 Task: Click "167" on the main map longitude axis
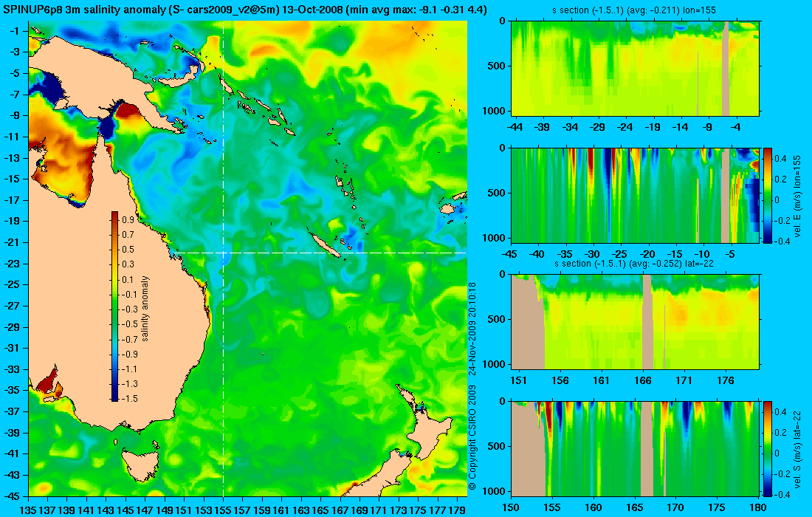point(340,510)
